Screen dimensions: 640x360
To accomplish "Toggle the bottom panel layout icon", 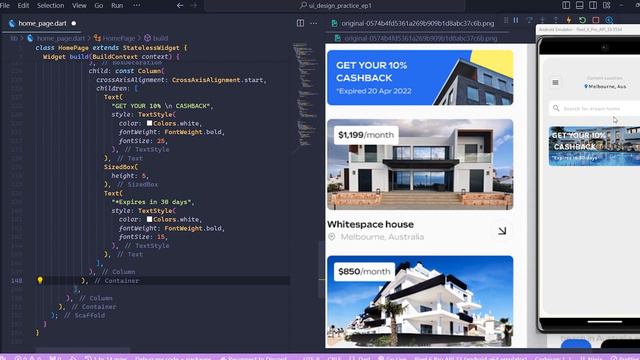I will (x=579, y=5).
